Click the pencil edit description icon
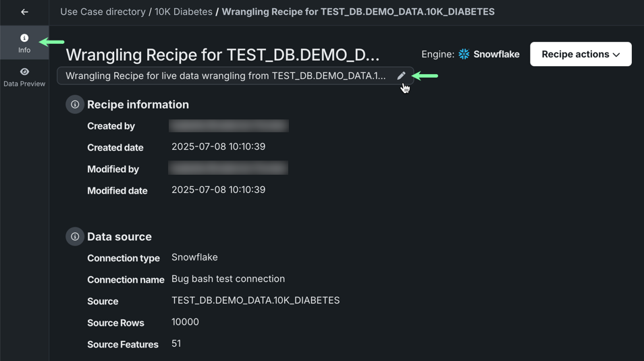The height and width of the screenshot is (361, 644). click(x=402, y=76)
